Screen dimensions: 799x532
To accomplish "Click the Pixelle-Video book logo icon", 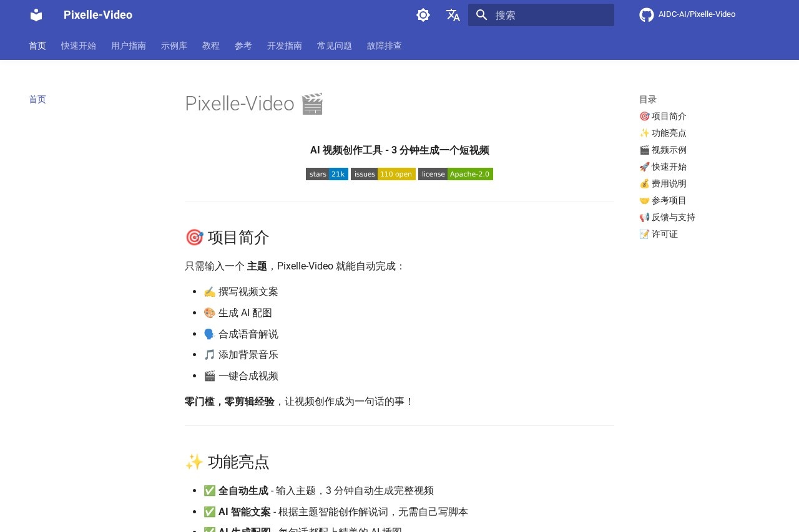I will pyautogui.click(x=36, y=15).
